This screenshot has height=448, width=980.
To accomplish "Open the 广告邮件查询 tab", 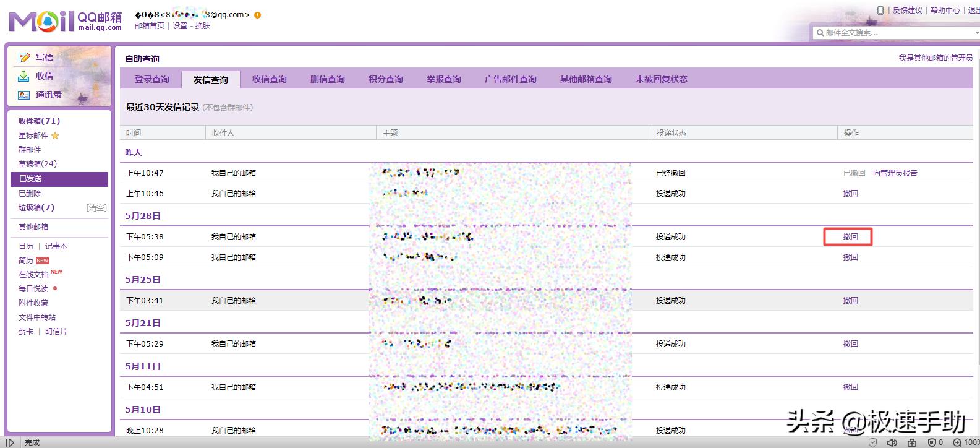I will pos(511,79).
